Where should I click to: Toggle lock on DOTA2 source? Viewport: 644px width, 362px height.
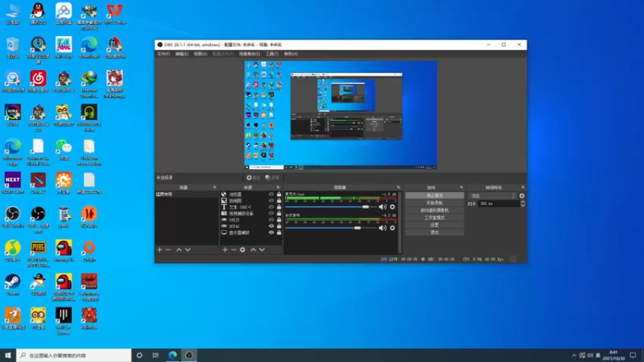point(279,226)
